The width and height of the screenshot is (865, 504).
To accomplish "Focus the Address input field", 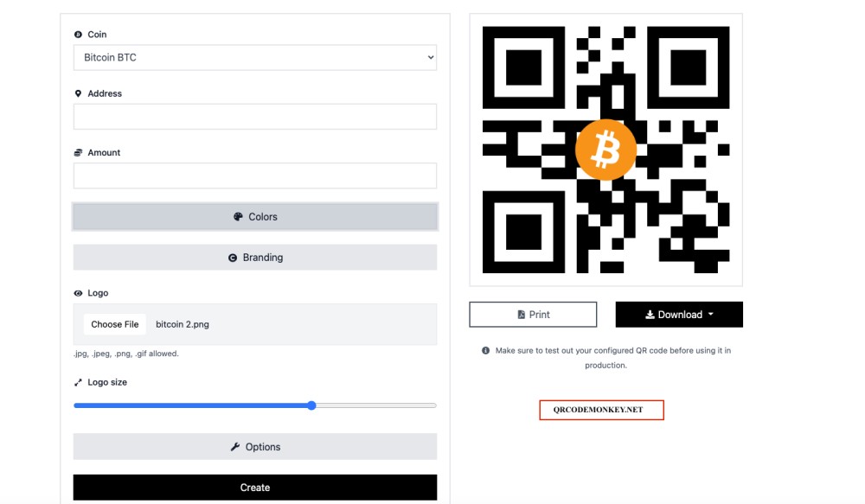I will pyautogui.click(x=255, y=117).
